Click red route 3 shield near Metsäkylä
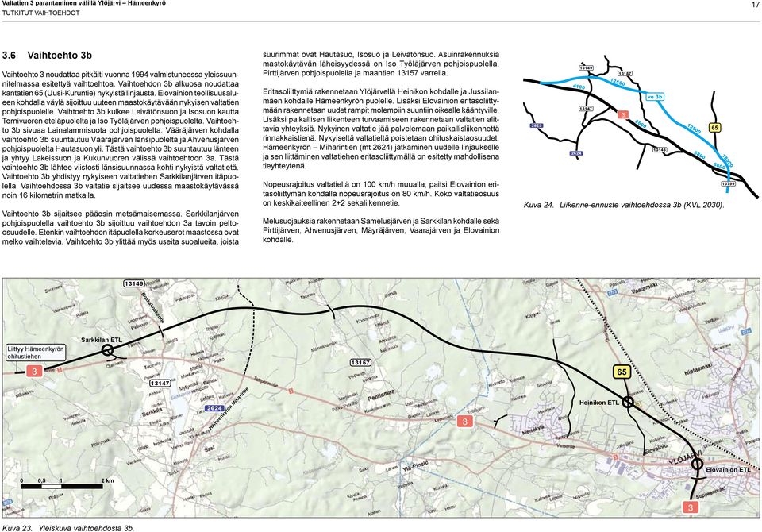 [x=464, y=421]
